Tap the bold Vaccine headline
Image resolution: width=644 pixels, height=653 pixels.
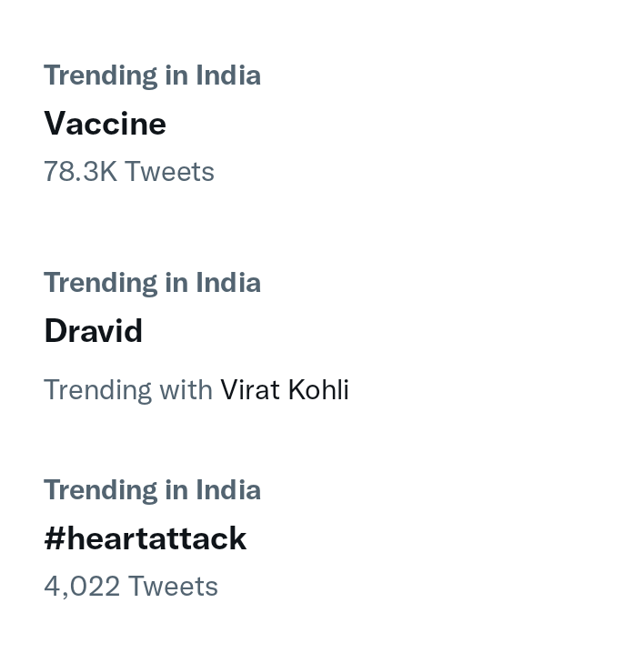coord(105,124)
